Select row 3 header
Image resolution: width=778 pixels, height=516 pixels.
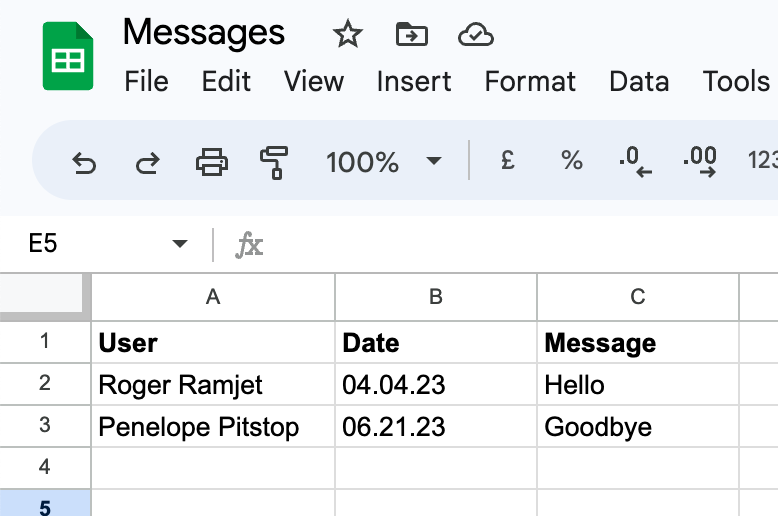44,426
